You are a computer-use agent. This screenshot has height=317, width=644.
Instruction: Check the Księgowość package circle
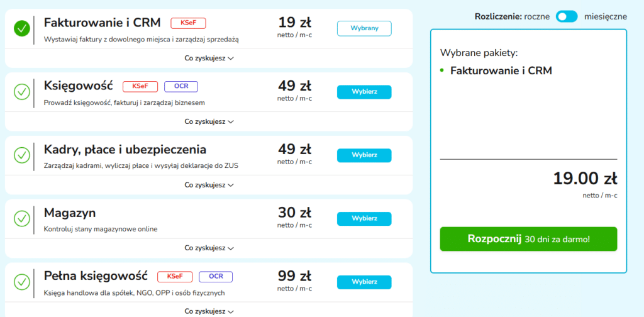(22, 92)
